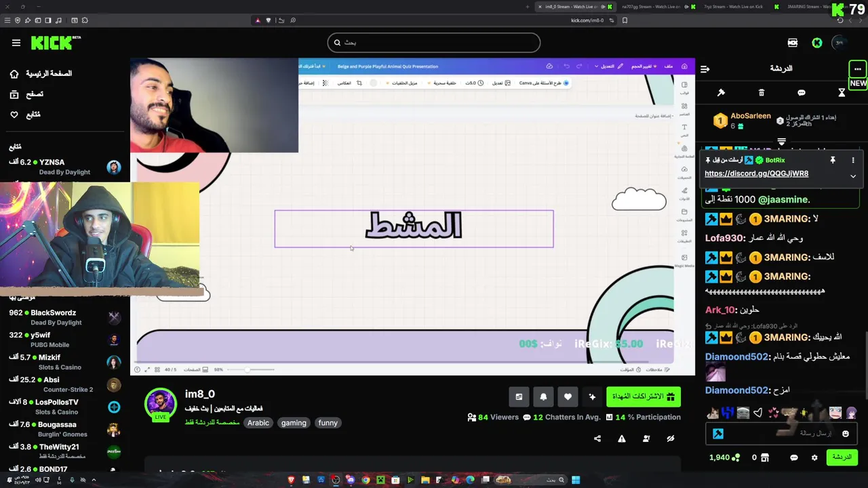Open TheWitty21 channel in sidebar

pos(65,451)
